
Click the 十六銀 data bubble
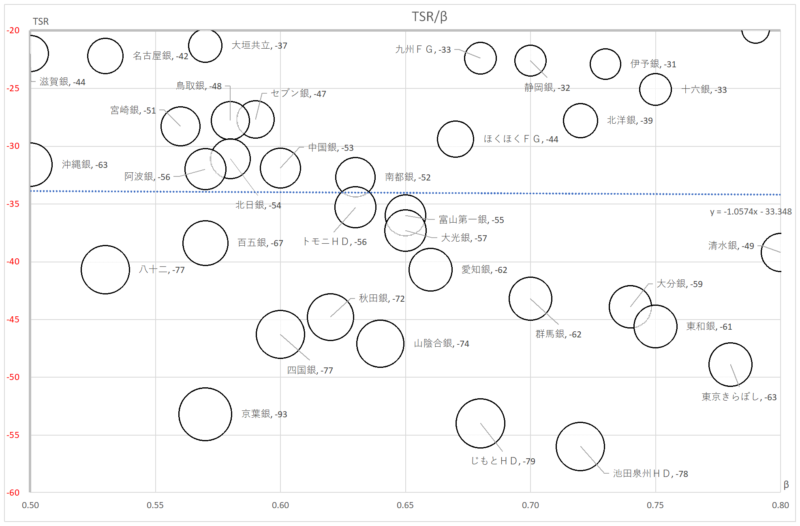656,90
